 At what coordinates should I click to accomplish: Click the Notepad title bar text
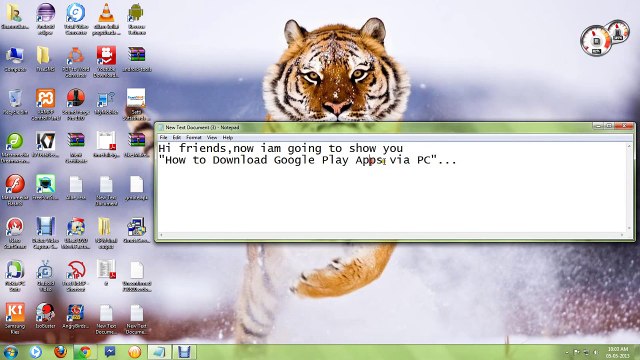tap(202, 127)
